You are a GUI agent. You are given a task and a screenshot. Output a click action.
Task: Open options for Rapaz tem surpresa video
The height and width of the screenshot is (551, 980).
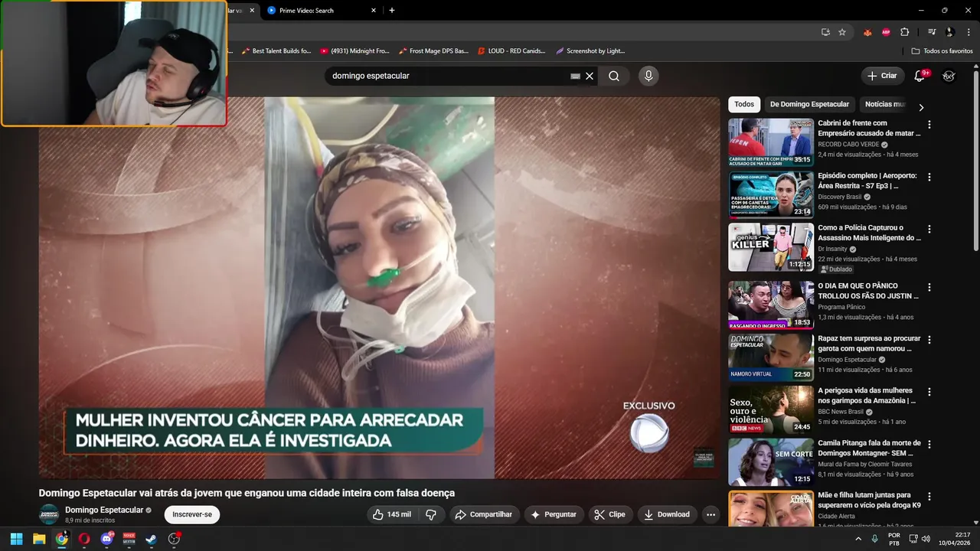[929, 340]
